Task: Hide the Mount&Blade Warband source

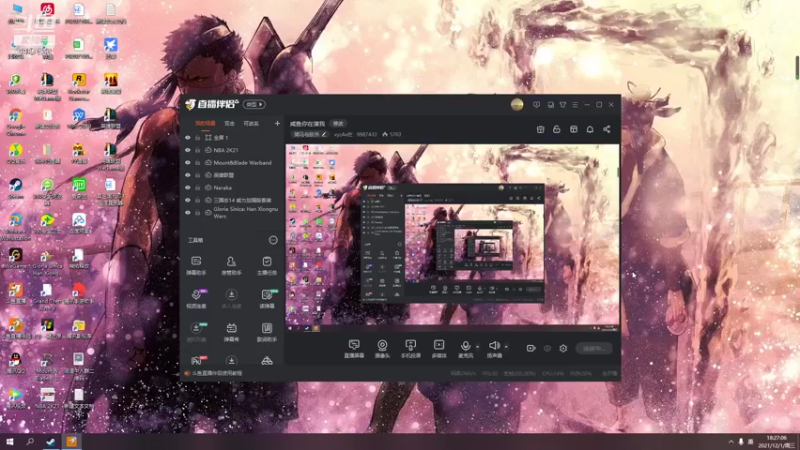Action: (x=188, y=163)
